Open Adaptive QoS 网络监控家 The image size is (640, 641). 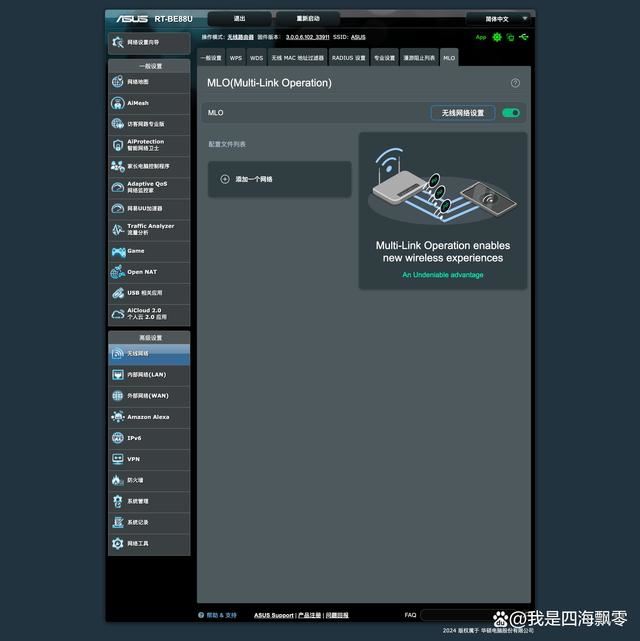(149, 187)
